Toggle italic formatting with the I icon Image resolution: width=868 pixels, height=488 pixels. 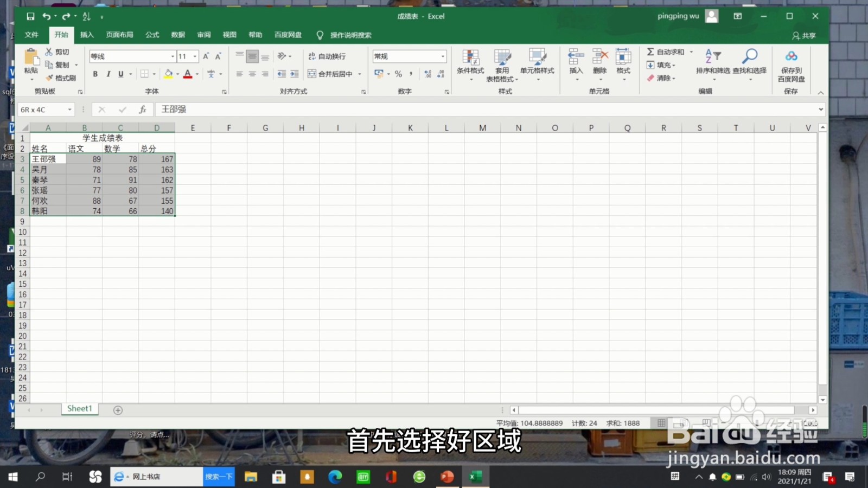(108, 74)
